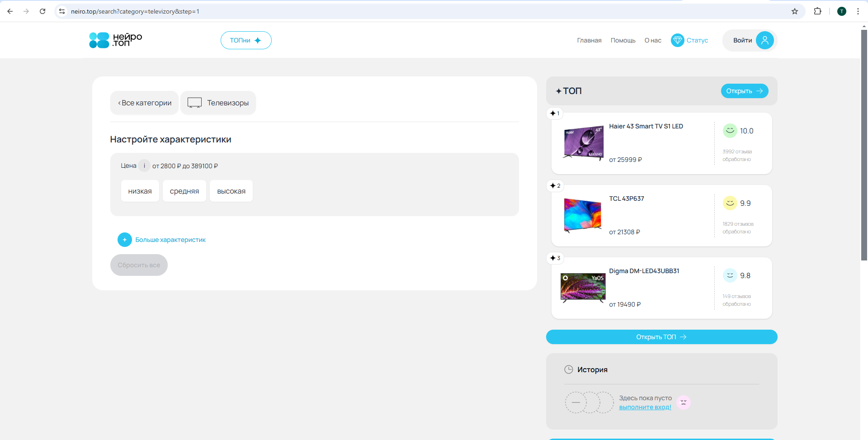Open the browser extensions puzzle icon
868x440 pixels.
(817, 11)
